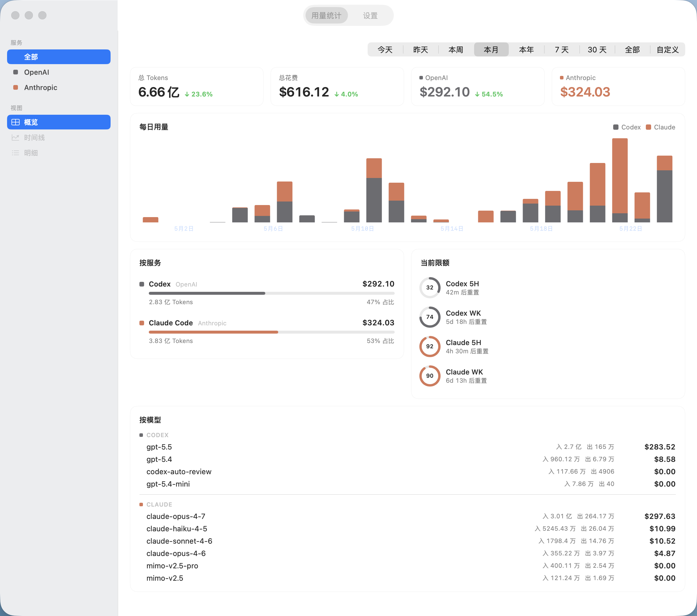This screenshot has height=616, width=697.
Task: Click the Claude 5H limit ring
Action: 430,346
